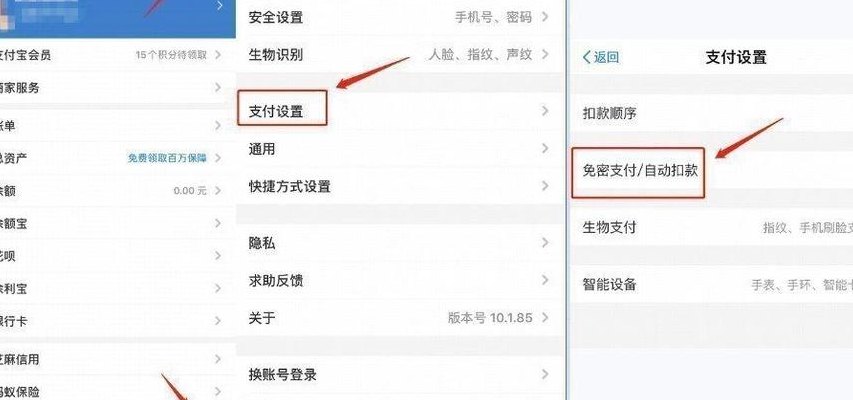Expand 生物识别 row chevron
Screen dimensions: 853x400
545,54
